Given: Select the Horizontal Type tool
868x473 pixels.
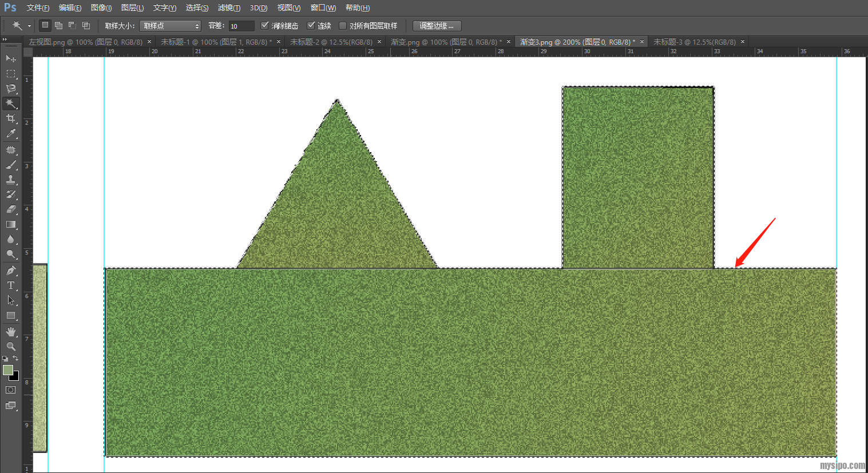Looking at the screenshot, I should pos(10,285).
